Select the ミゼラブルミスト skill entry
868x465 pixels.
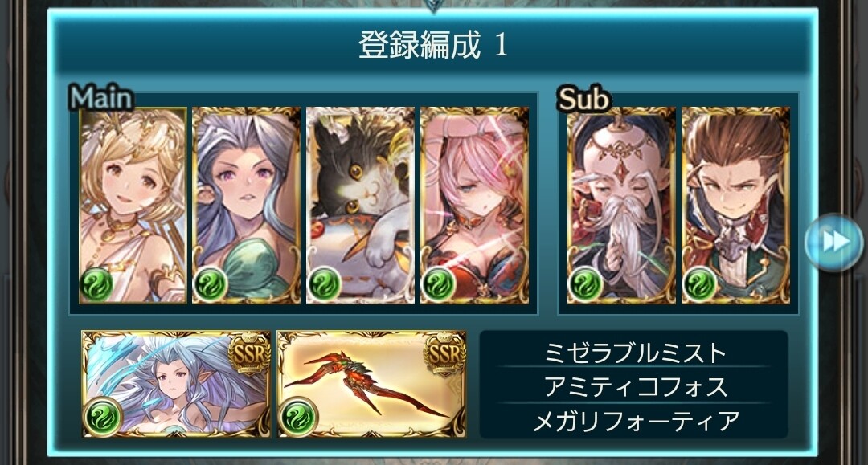click(634, 353)
